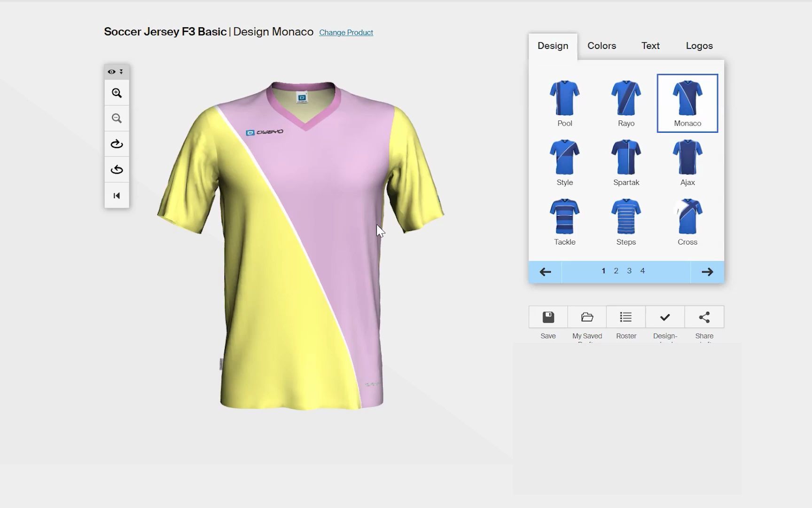The image size is (812, 508).
Task: Click the Share icon
Action: (704, 317)
